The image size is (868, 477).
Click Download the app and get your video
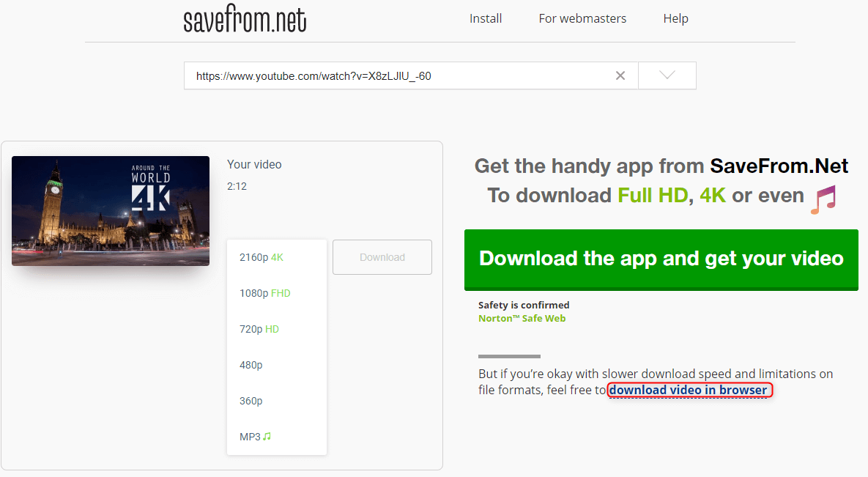point(661,259)
